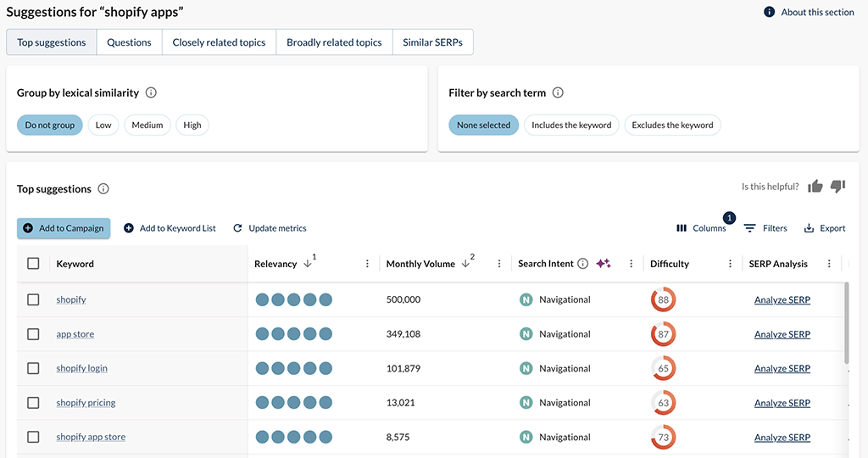Open the Search Intent column options menu
The width and height of the screenshot is (868, 458).
[x=631, y=264]
